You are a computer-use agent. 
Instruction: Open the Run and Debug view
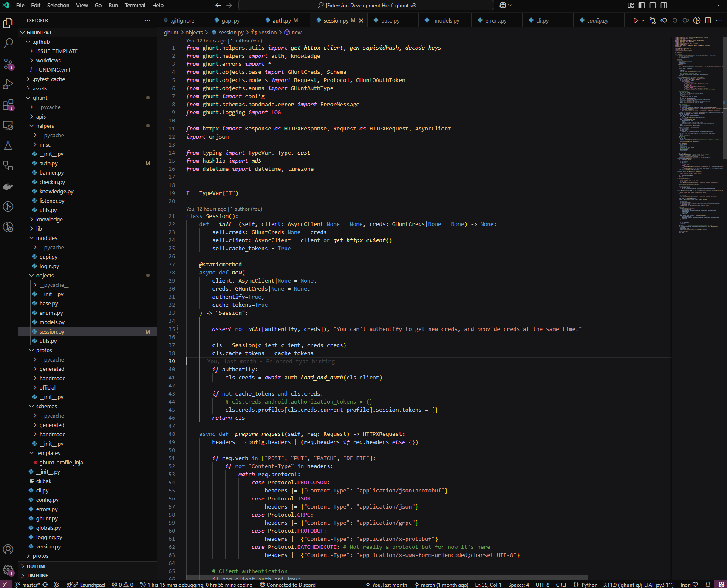point(8,84)
